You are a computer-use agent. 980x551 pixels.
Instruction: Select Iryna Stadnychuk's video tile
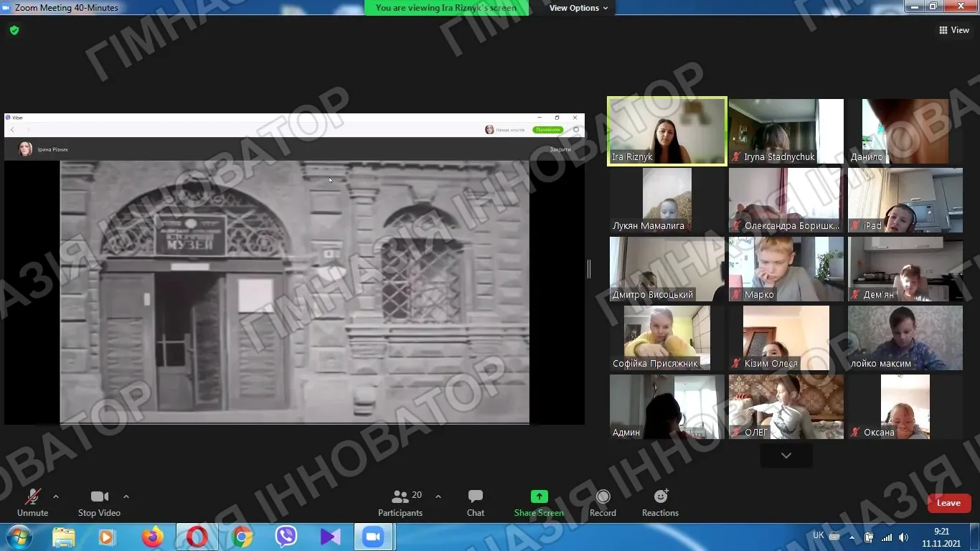coord(786,131)
